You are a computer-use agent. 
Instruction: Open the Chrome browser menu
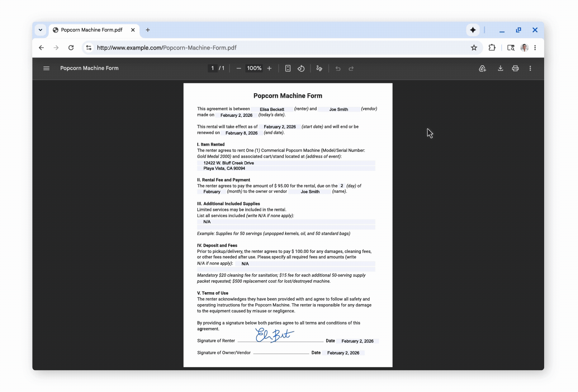point(535,47)
